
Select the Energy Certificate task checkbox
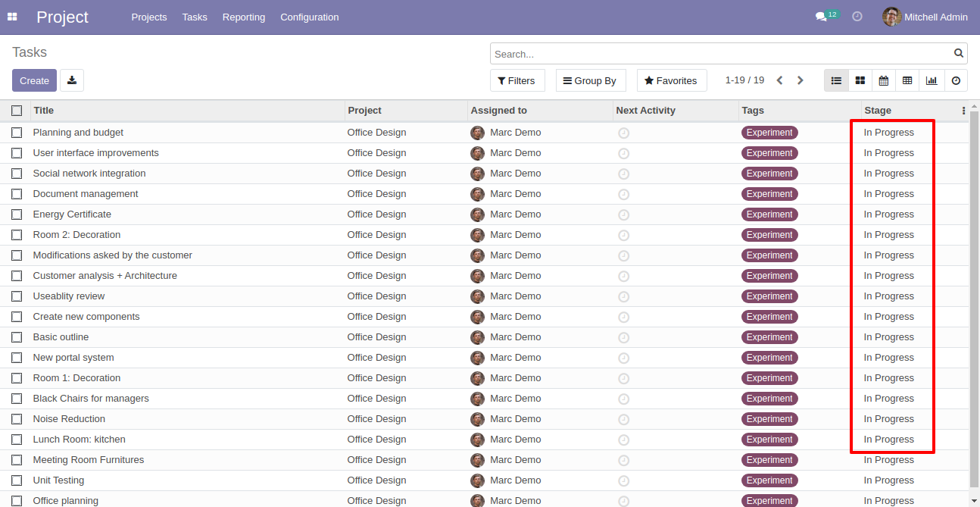pyautogui.click(x=17, y=214)
